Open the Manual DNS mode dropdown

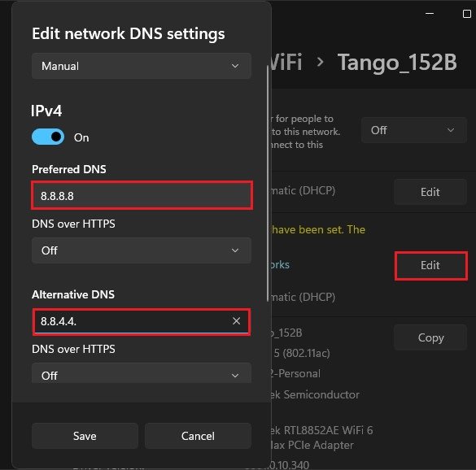click(x=142, y=66)
